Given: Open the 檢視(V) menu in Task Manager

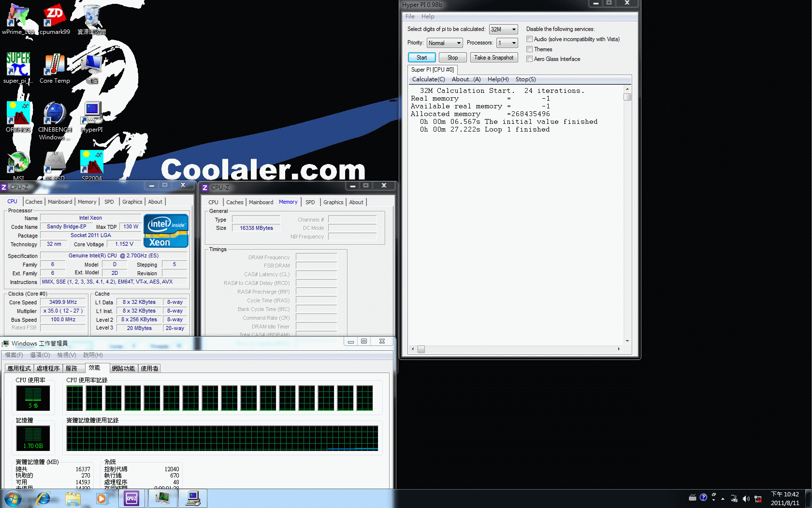Looking at the screenshot, I should pos(67,355).
